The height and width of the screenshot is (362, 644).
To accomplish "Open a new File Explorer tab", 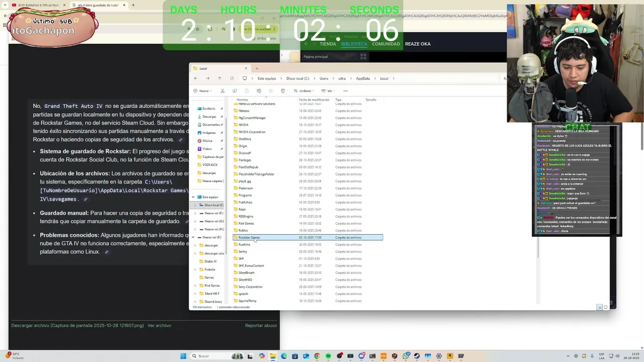I will click(257, 68).
